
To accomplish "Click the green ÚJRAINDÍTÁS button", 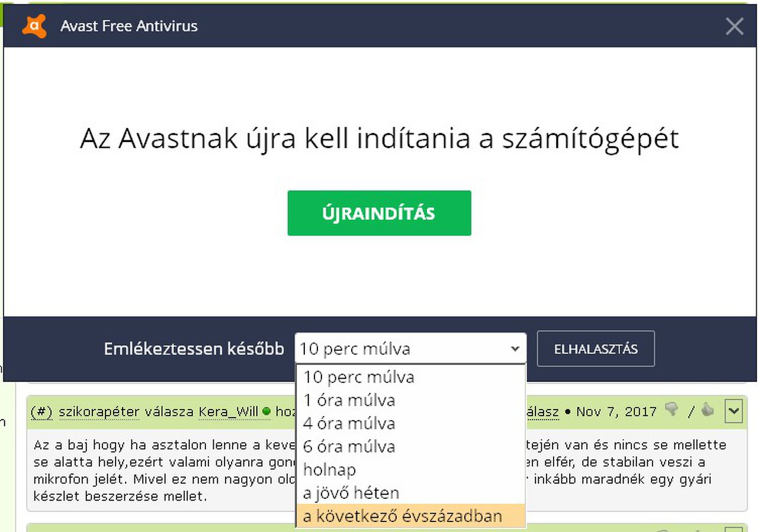I will point(379,213).
